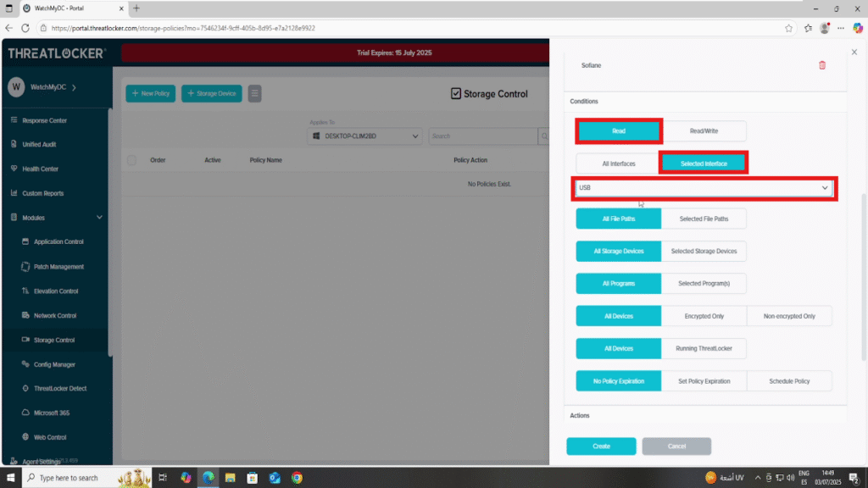Choose Running ThreatLocker option

tap(704, 348)
